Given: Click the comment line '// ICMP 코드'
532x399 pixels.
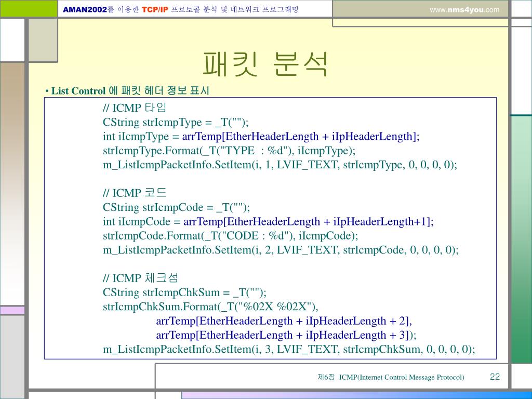Looking at the screenshot, I should click(x=135, y=193).
